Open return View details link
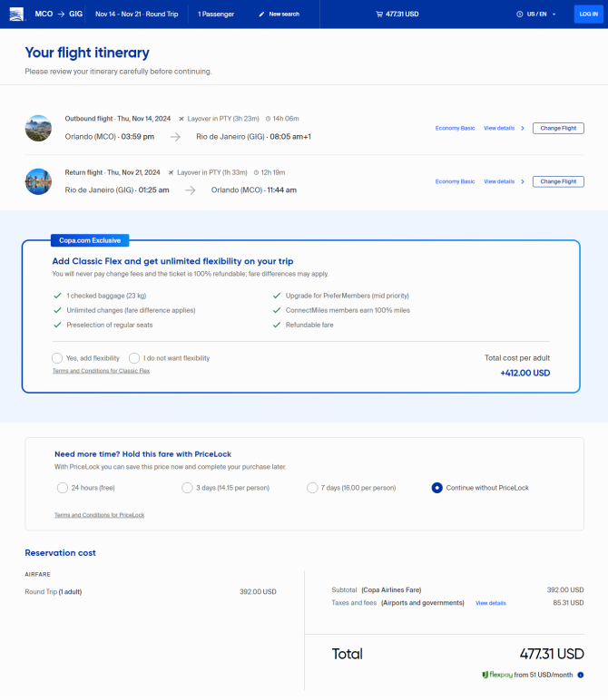 coord(499,181)
